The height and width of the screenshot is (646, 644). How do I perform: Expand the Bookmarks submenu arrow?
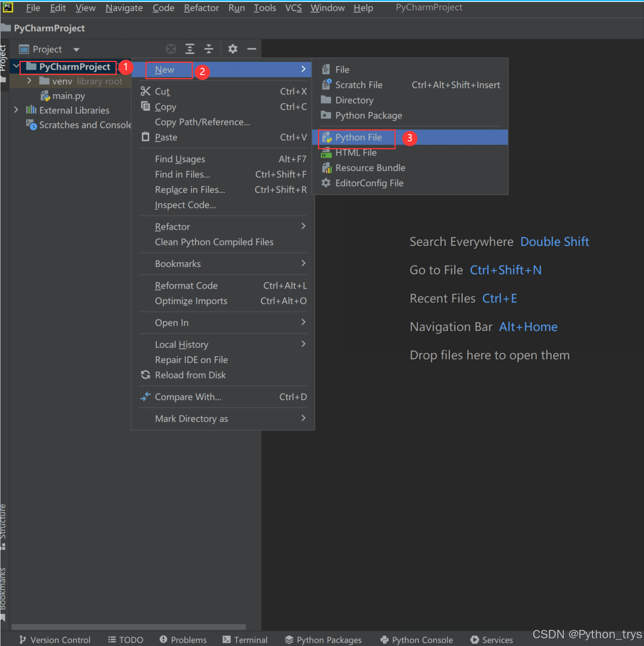[x=303, y=263]
